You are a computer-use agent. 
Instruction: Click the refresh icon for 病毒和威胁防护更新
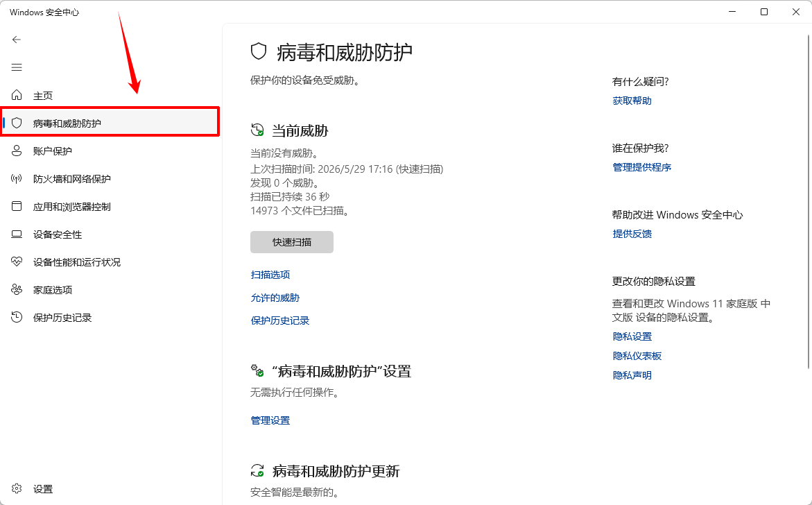257,470
